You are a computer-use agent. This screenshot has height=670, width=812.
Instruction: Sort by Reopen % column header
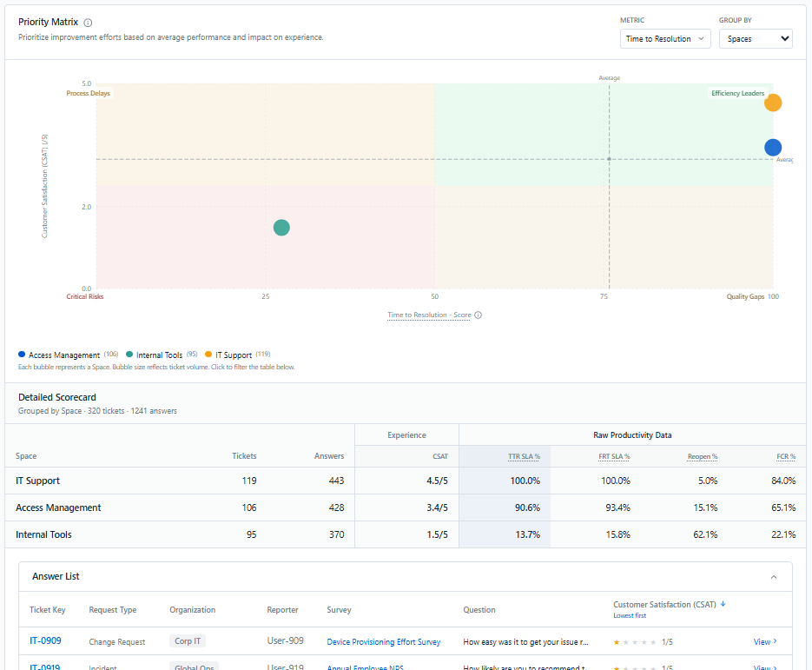point(703,456)
